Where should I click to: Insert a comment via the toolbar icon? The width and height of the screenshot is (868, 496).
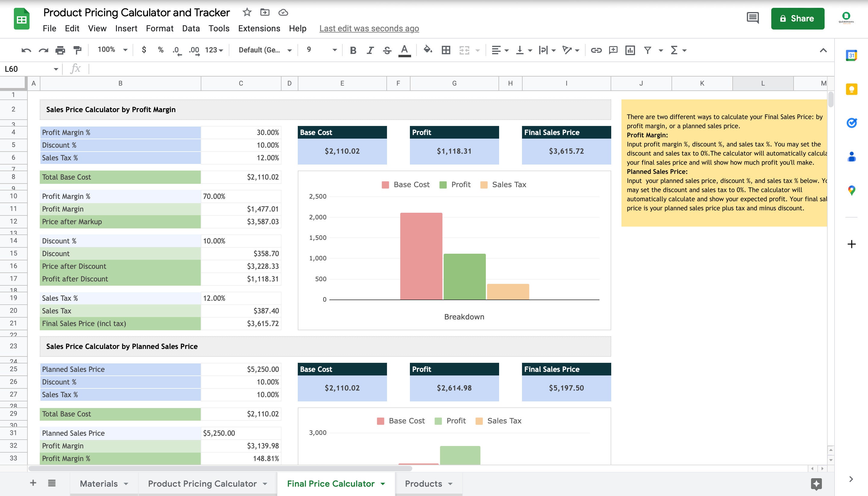[613, 50]
